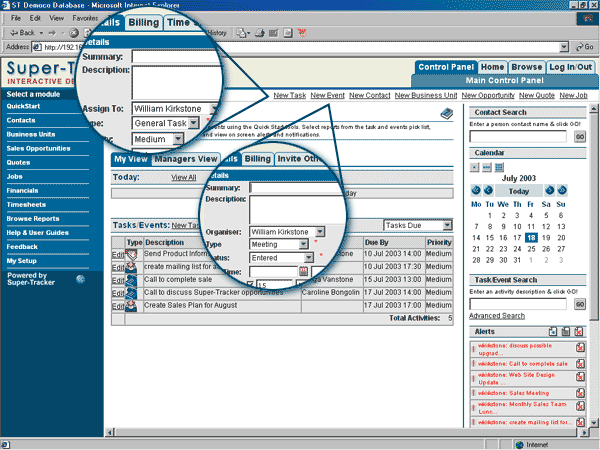
Task: Click the New Event link
Action: click(328, 95)
